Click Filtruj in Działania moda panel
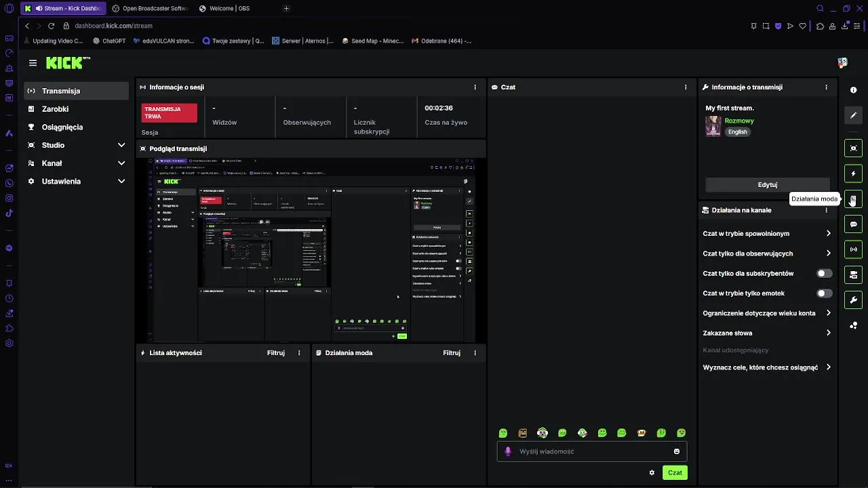This screenshot has width=868, height=488. (x=452, y=353)
